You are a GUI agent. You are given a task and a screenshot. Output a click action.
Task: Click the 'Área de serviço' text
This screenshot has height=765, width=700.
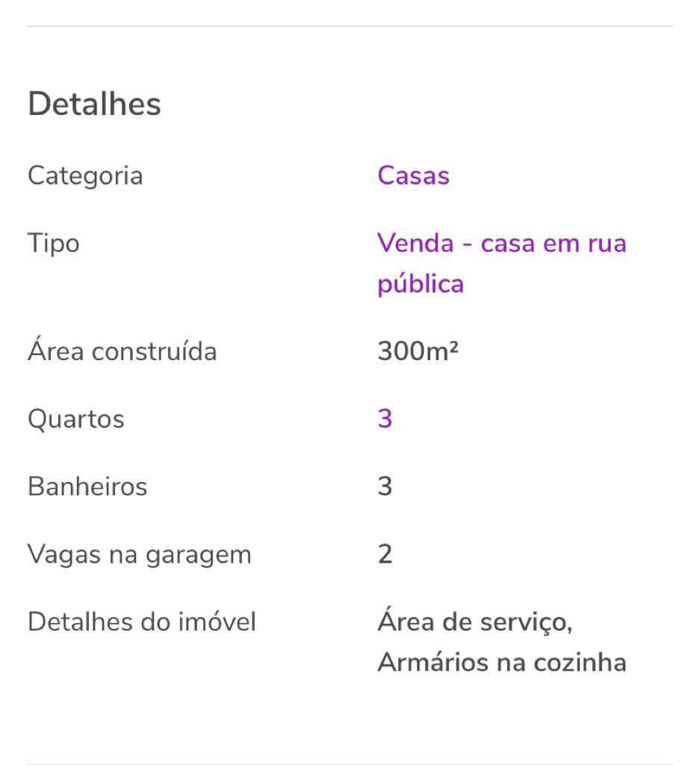(x=474, y=622)
